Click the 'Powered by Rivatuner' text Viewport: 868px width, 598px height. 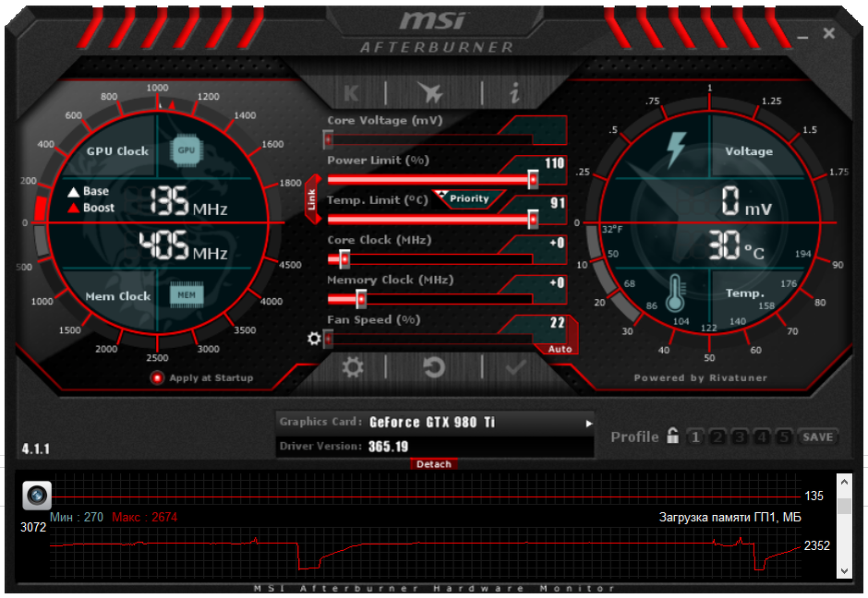tap(701, 377)
